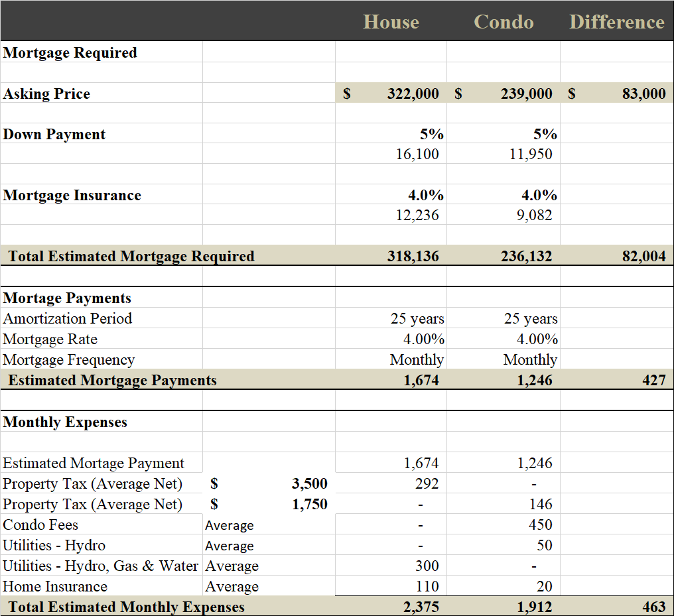Select the House asking price 322,000 cell
The width and height of the screenshot is (674, 616).
tap(413, 93)
